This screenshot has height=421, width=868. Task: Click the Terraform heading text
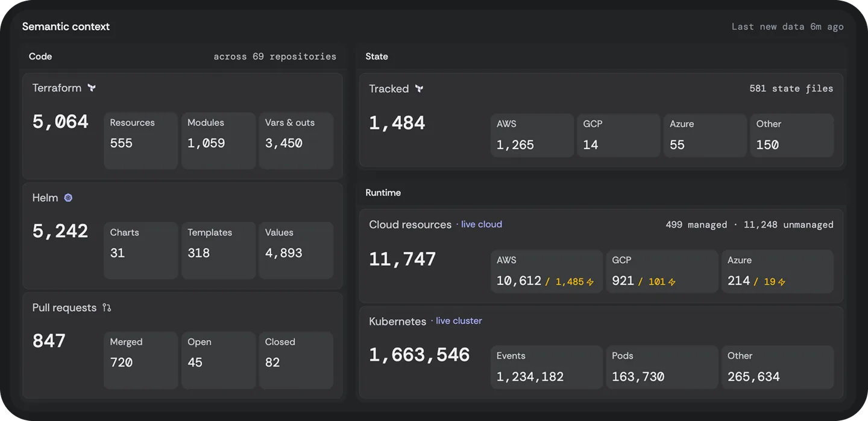click(57, 88)
